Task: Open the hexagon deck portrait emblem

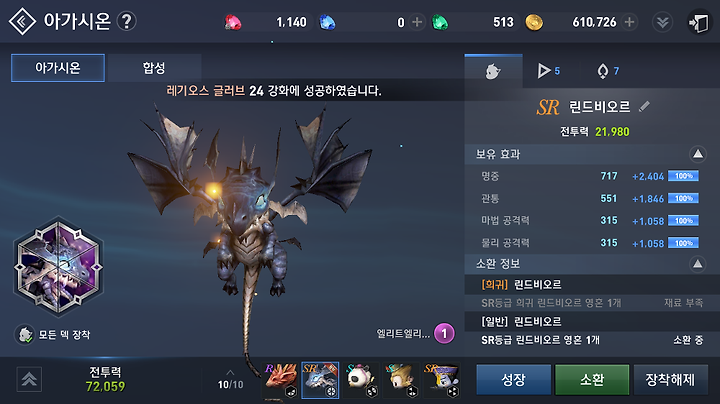Action: point(58,267)
